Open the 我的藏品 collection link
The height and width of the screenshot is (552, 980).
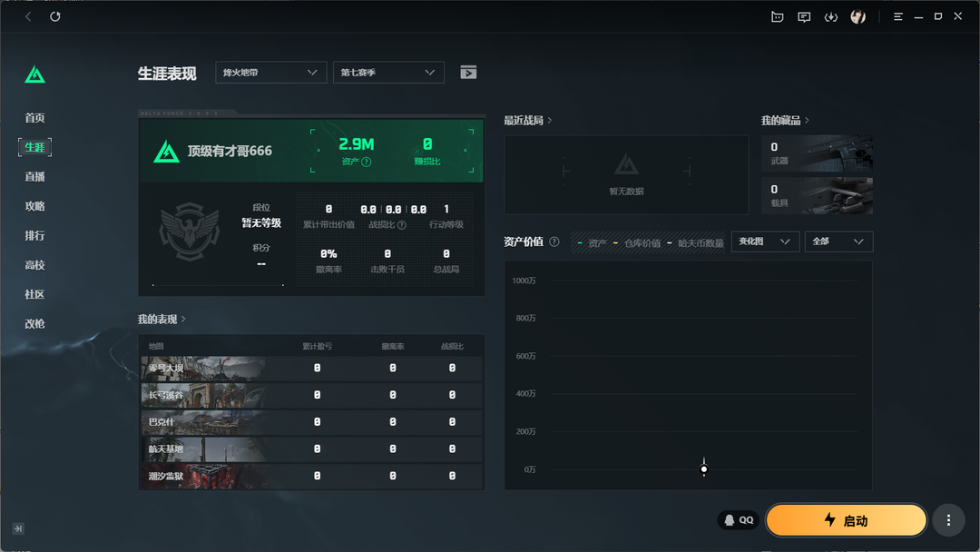click(x=785, y=121)
